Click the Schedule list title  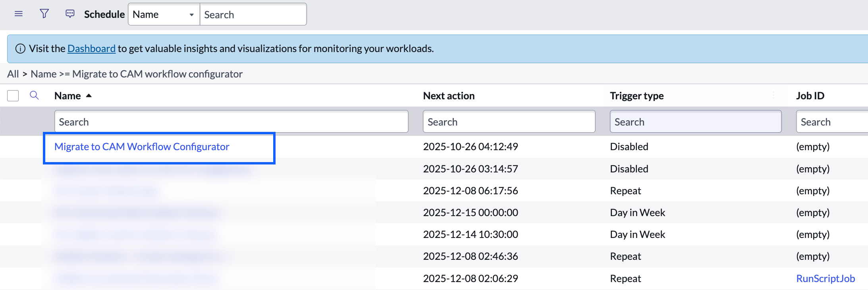[104, 14]
